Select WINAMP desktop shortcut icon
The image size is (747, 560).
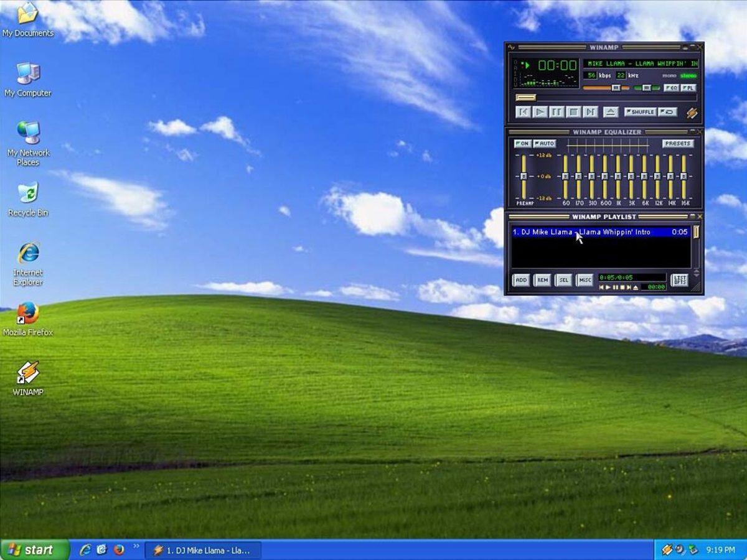[x=28, y=378]
